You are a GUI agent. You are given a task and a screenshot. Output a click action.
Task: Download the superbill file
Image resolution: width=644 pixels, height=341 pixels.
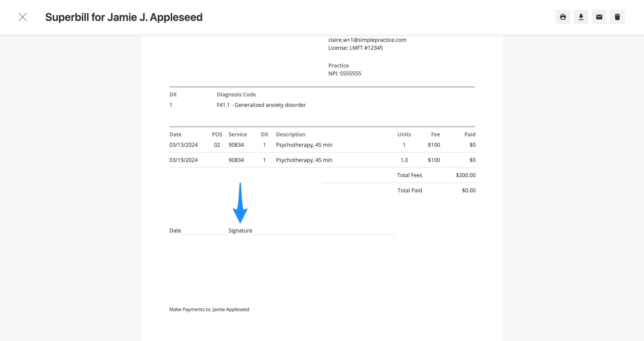tap(581, 17)
